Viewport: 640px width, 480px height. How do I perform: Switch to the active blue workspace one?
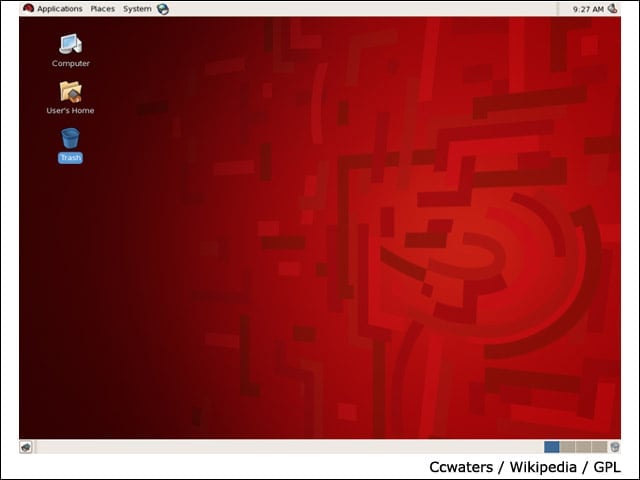pyautogui.click(x=551, y=447)
